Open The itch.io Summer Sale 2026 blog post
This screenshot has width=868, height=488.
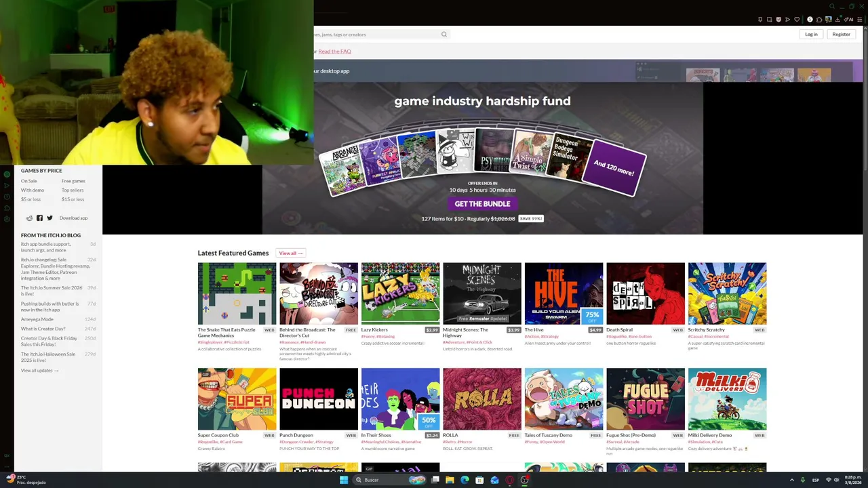pyautogui.click(x=52, y=291)
